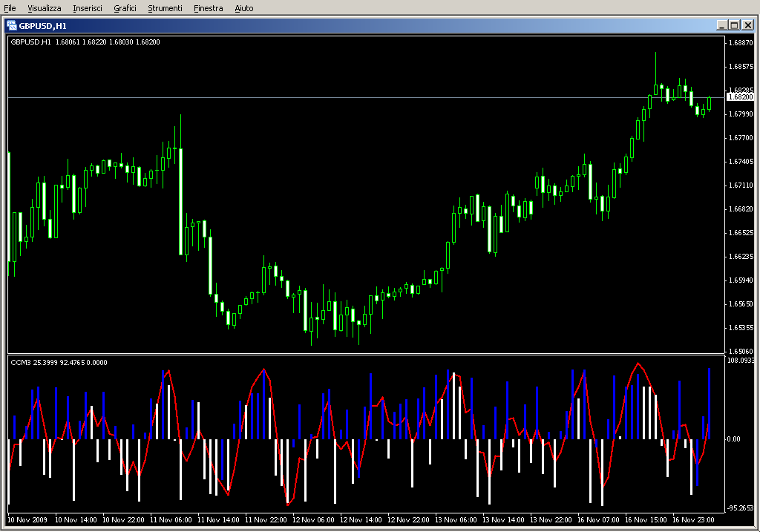Click the 1.66235 price axis label

pyautogui.click(x=741, y=256)
